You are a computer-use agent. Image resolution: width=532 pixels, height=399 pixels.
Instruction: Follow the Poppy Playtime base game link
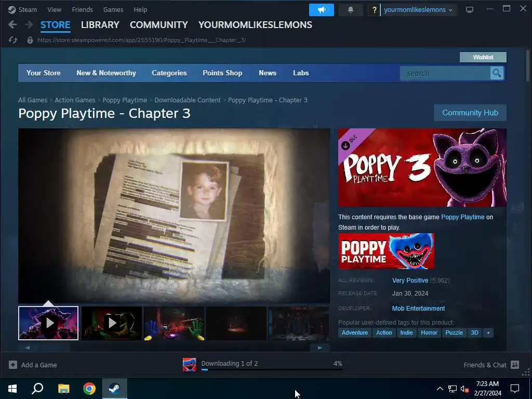(463, 217)
